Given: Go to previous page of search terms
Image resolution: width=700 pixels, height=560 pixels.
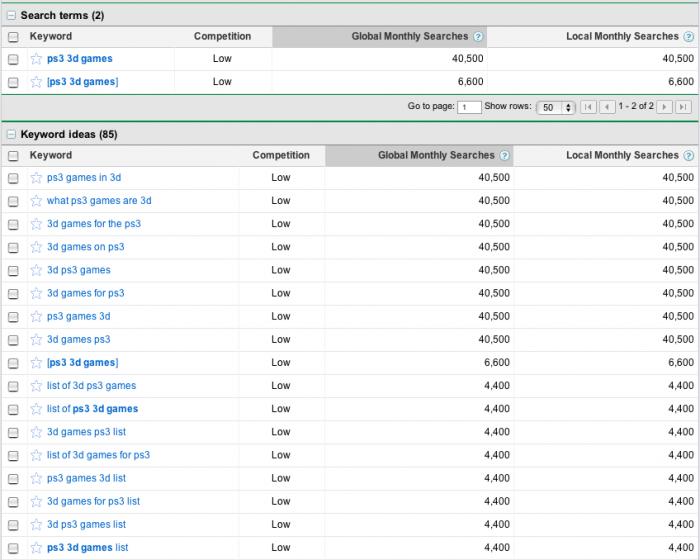Looking at the screenshot, I should (x=607, y=107).
